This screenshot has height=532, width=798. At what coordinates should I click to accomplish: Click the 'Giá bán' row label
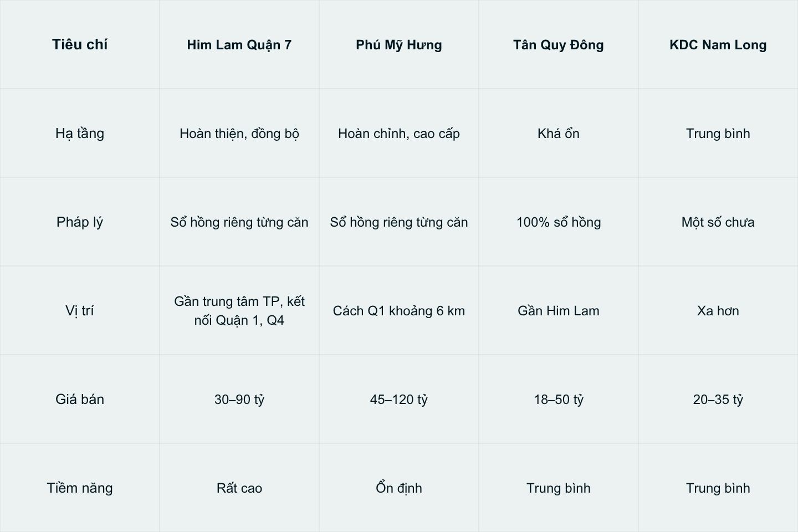[x=80, y=400]
